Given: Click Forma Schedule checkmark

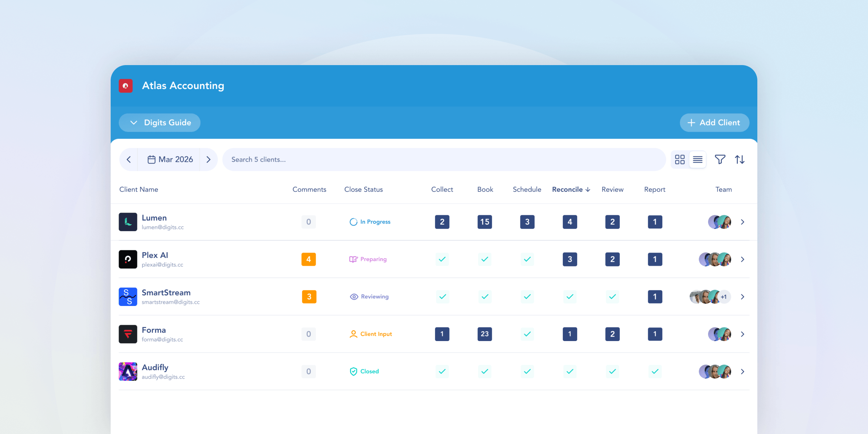Looking at the screenshot, I should click(527, 334).
